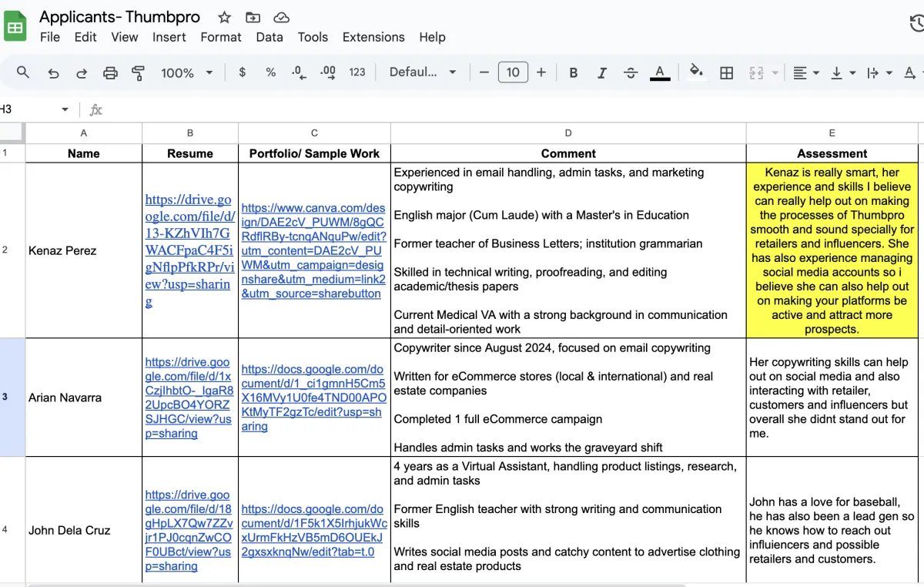The width and height of the screenshot is (924, 587).
Task: Click the redo arrow icon
Action: [x=82, y=72]
